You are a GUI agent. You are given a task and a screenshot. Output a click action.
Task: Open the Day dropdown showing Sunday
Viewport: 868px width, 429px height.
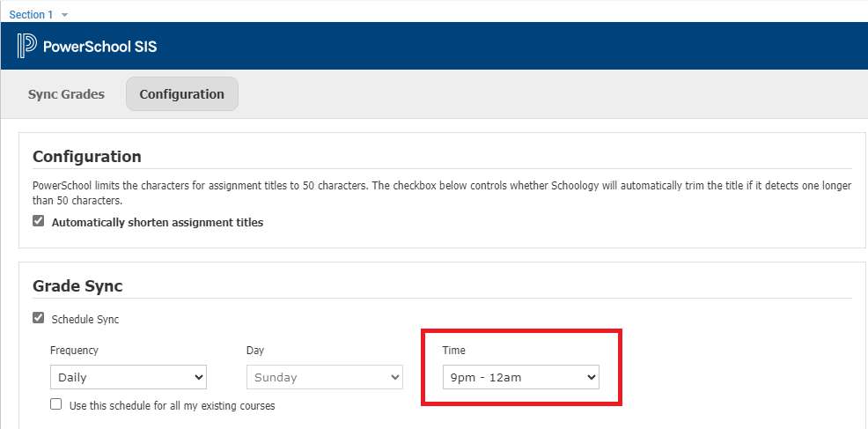point(324,378)
